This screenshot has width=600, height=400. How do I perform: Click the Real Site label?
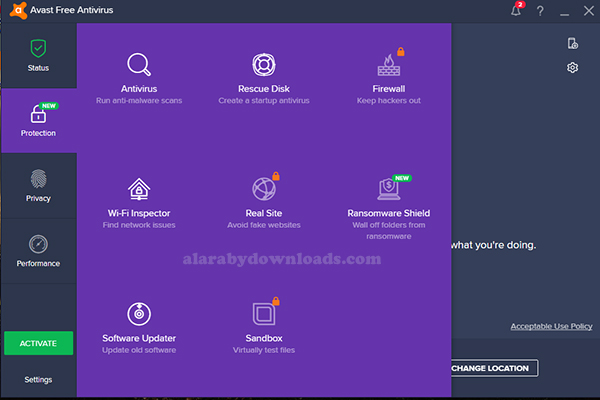(264, 213)
